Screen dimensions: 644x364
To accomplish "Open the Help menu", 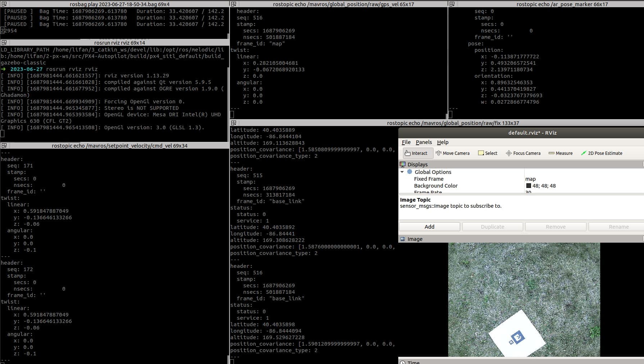I will click(443, 142).
